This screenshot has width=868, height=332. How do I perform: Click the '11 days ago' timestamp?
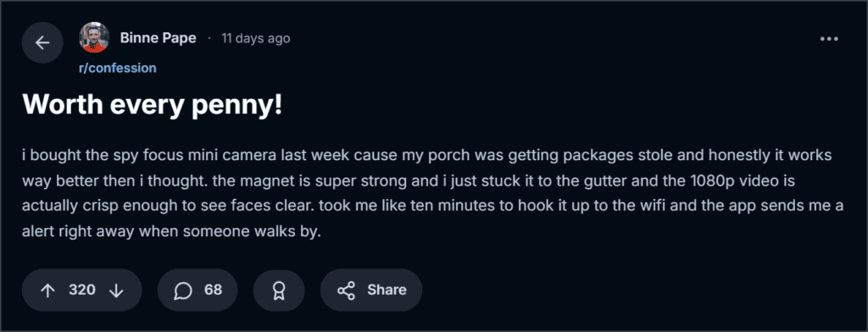coord(256,39)
